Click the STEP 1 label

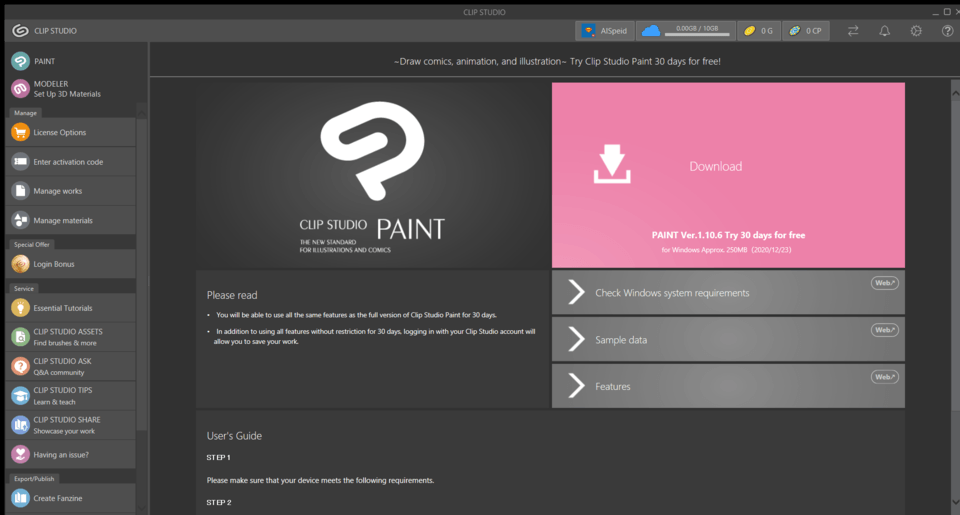219,457
